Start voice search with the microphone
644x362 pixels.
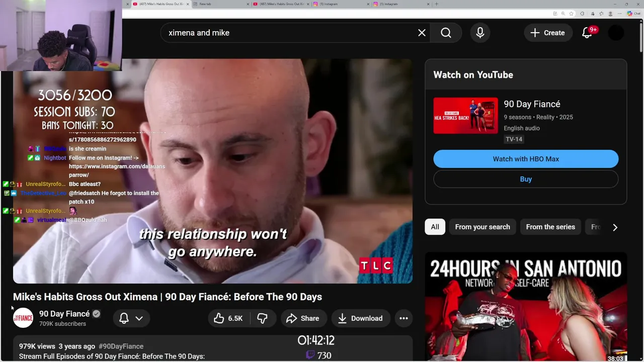[x=480, y=33]
